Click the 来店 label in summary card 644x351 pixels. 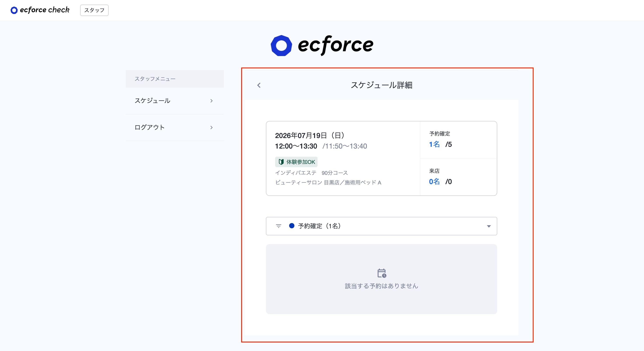pos(434,171)
